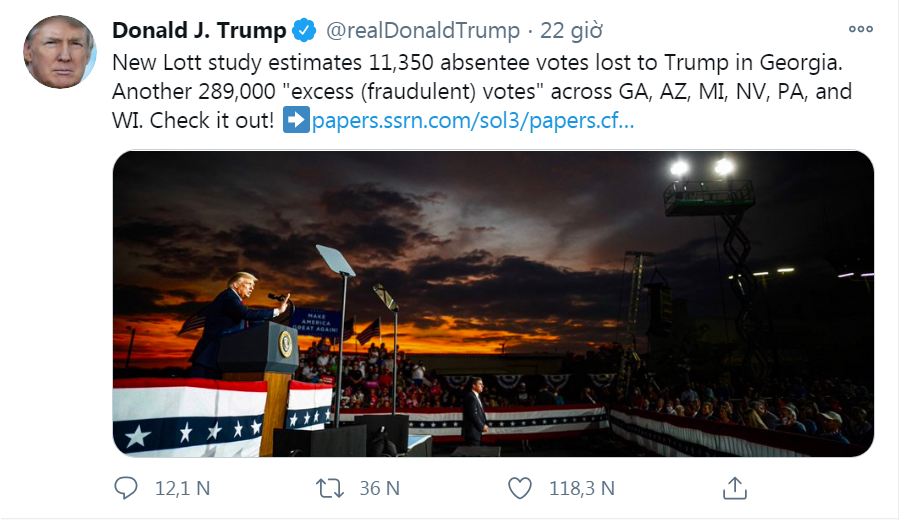
Task: Click the 118,3 N like count
Action: pyautogui.click(x=582, y=488)
